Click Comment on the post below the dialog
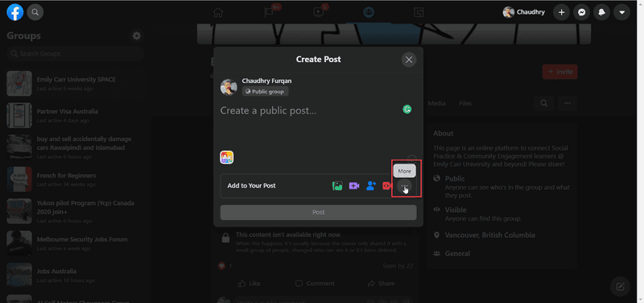Viewport: 644px width, 303px height. click(315, 284)
